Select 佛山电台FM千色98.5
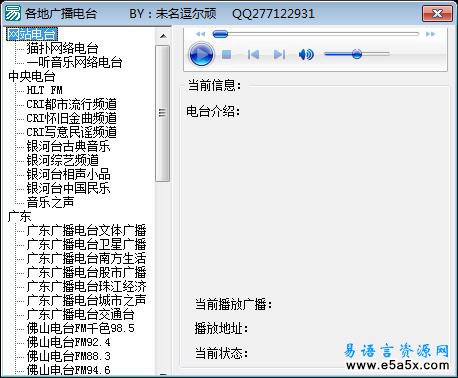458x378 pixels. 80,328
